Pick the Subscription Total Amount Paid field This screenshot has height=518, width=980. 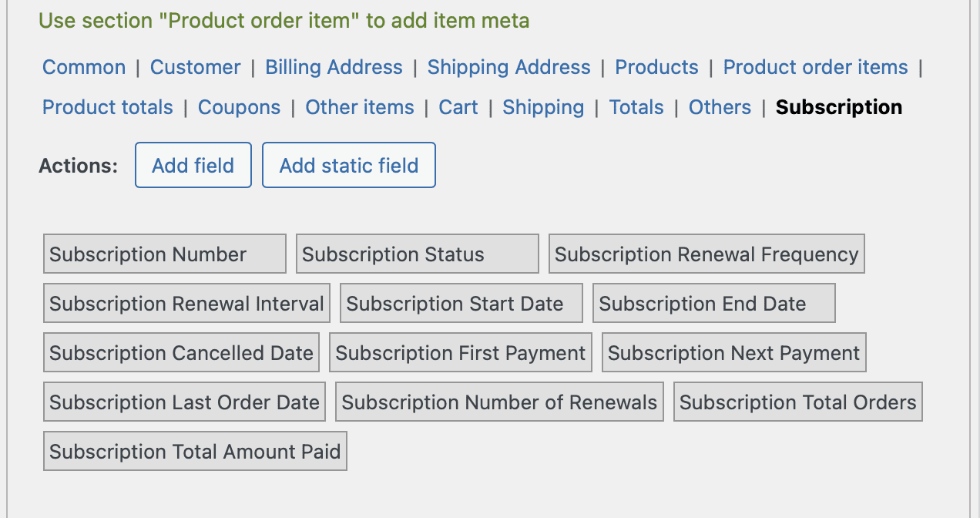click(195, 452)
